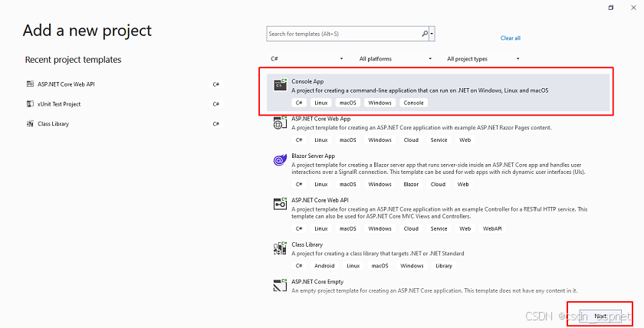Select the ASP.NET Core Web API template icon in list
The image size is (644, 328).
point(280,204)
